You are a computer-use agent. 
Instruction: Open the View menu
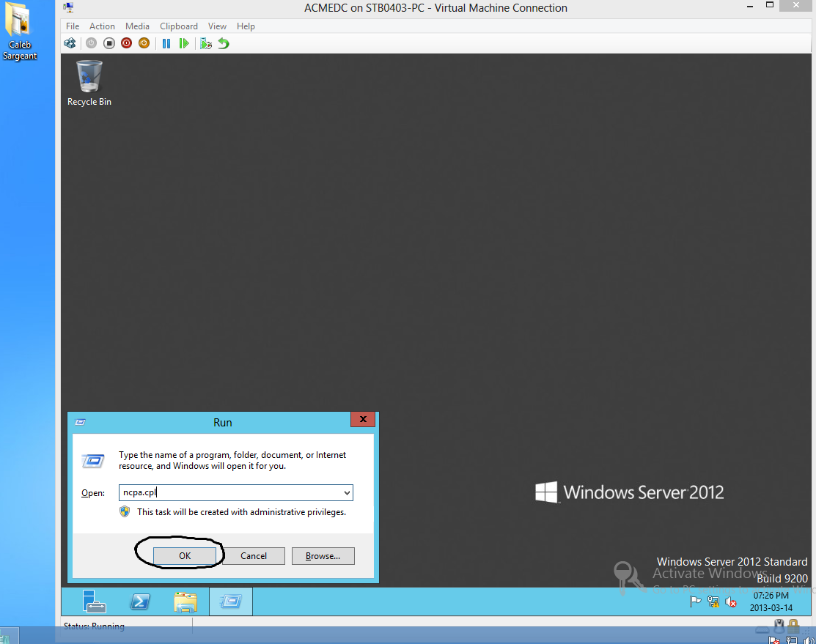point(217,26)
